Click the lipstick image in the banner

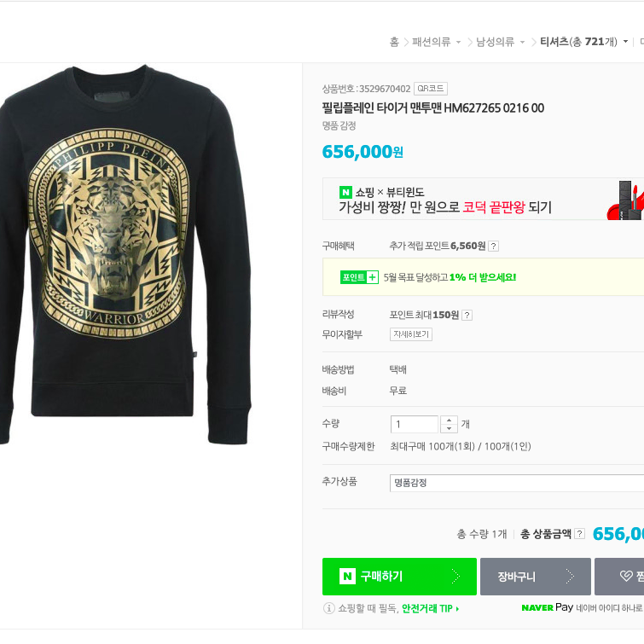click(x=625, y=200)
